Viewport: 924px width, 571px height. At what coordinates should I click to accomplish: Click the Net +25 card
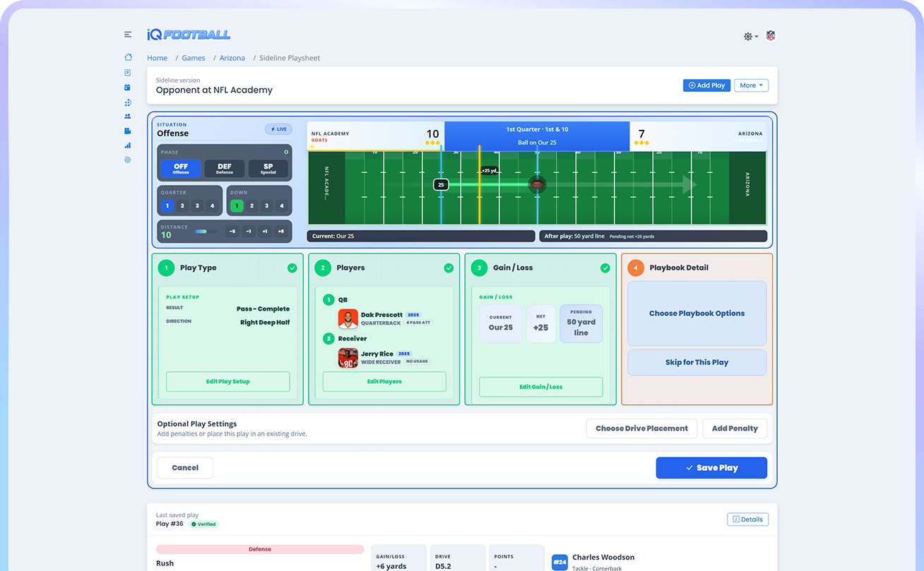click(541, 324)
